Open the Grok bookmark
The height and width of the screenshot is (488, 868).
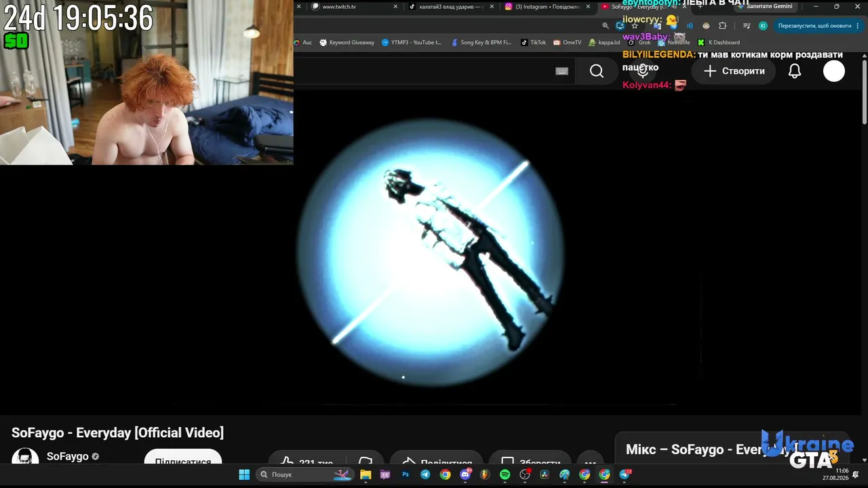(639, 42)
